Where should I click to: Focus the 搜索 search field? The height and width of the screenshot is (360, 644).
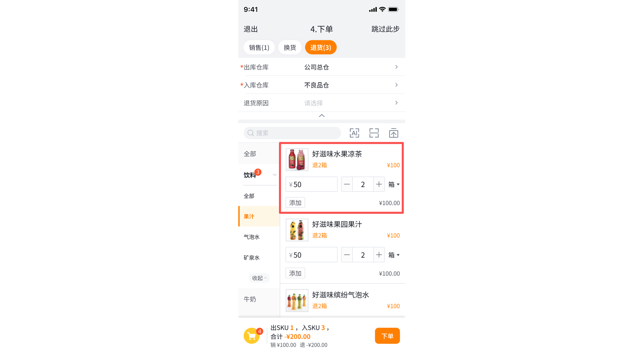(292, 133)
